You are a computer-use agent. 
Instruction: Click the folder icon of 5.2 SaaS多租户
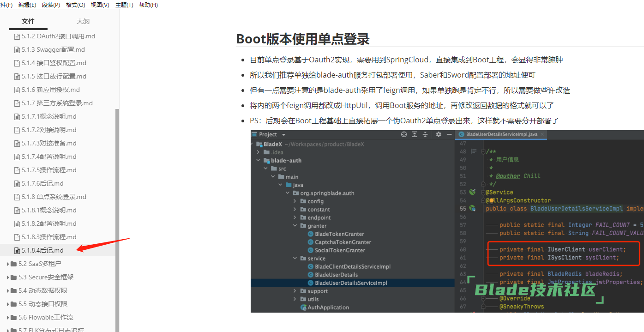14,264
